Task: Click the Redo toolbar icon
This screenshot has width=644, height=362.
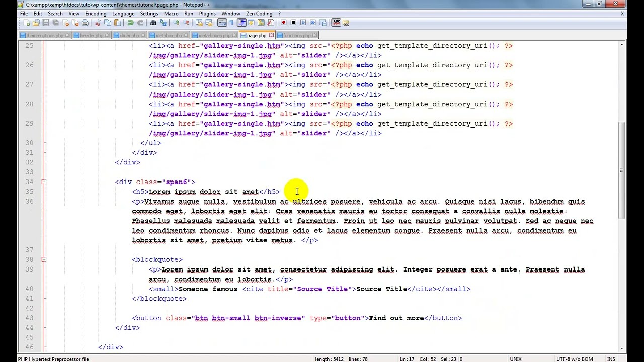Action: click(x=140, y=23)
